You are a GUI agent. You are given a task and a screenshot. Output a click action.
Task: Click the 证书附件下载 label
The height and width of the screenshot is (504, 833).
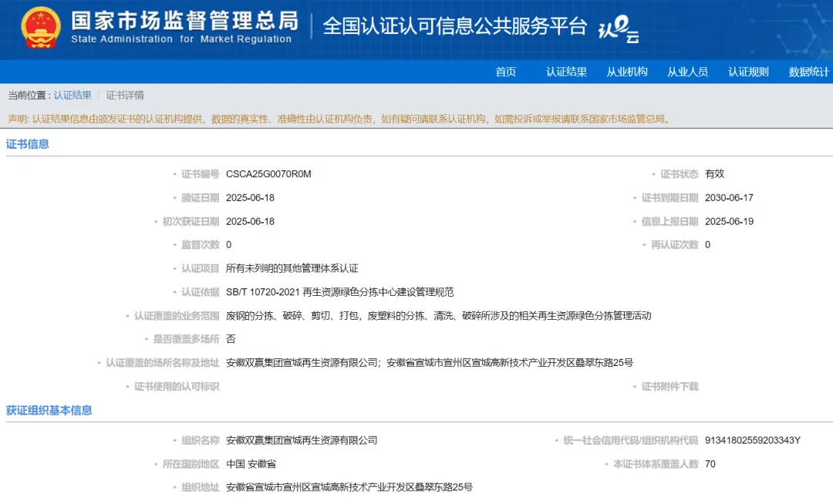click(669, 386)
